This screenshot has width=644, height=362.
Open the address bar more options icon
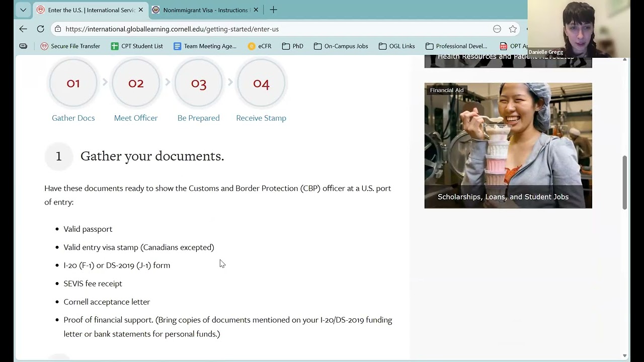pyautogui.click(x=497, y=29)
